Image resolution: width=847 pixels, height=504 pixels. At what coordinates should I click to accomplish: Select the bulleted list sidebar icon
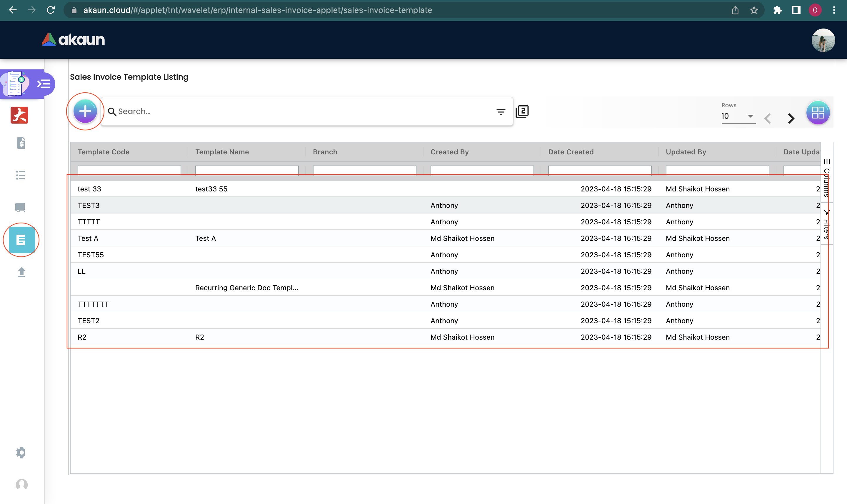pos(20,175)
